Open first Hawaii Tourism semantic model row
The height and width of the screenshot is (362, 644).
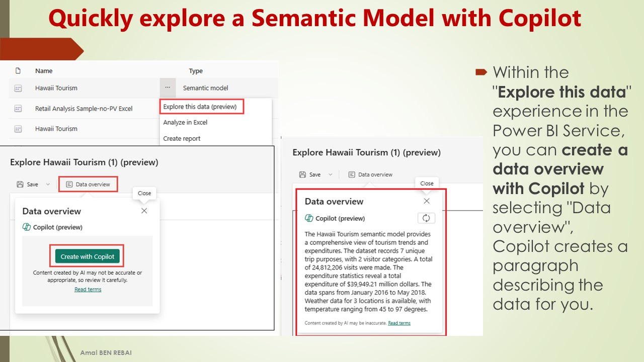tap(56, 88)
